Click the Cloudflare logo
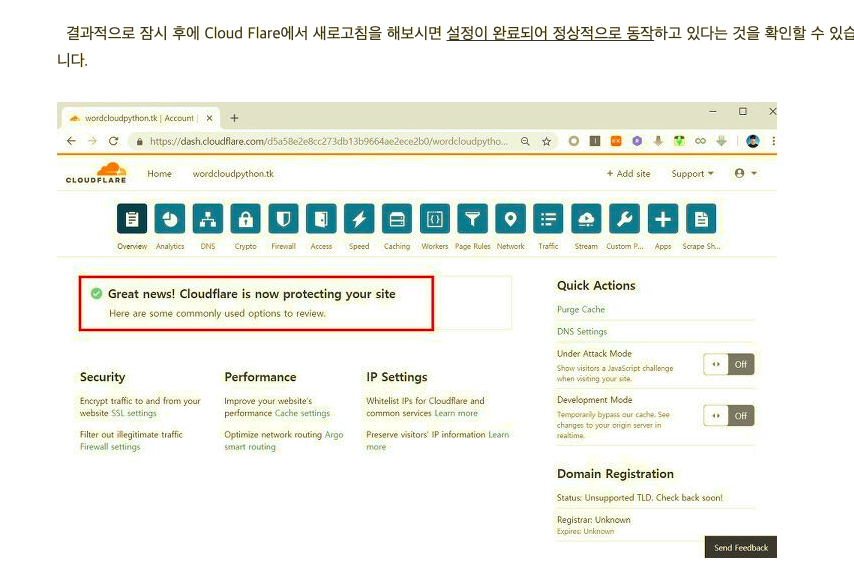Screen dimensions: 854x578 pos(96,173)
